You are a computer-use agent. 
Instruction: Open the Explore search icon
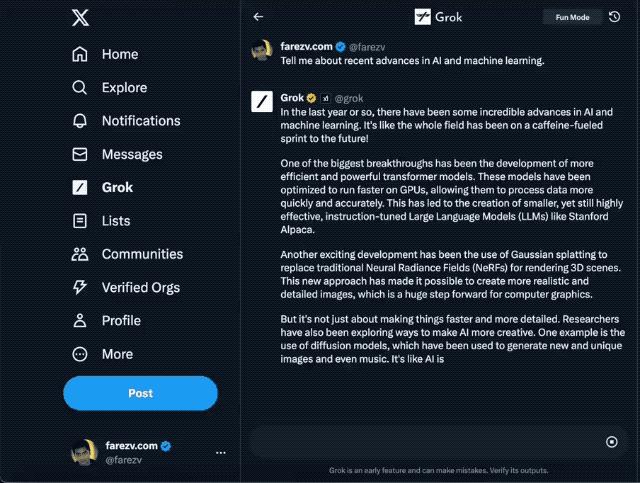point(81,88)
